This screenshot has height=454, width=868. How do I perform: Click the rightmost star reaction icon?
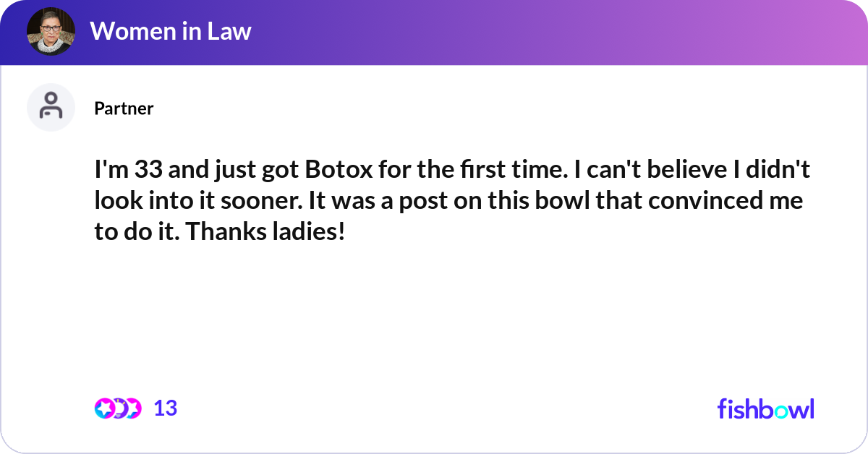pos(132,408)
